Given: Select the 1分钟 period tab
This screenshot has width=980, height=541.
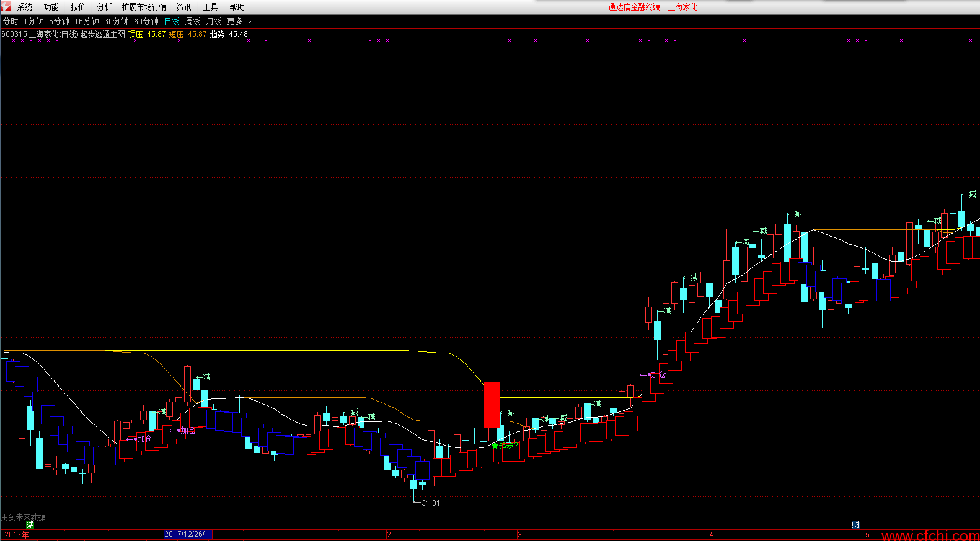Looking at the screenshot, I should point(34,21).
